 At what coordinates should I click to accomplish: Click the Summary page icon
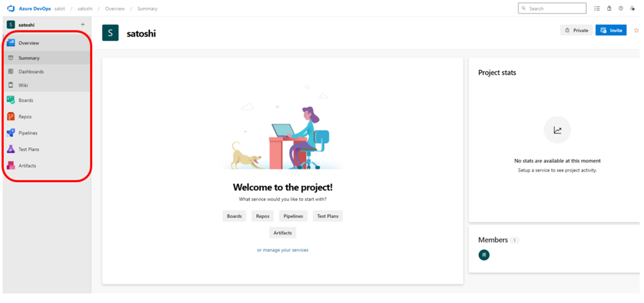[x=11, y=58]
